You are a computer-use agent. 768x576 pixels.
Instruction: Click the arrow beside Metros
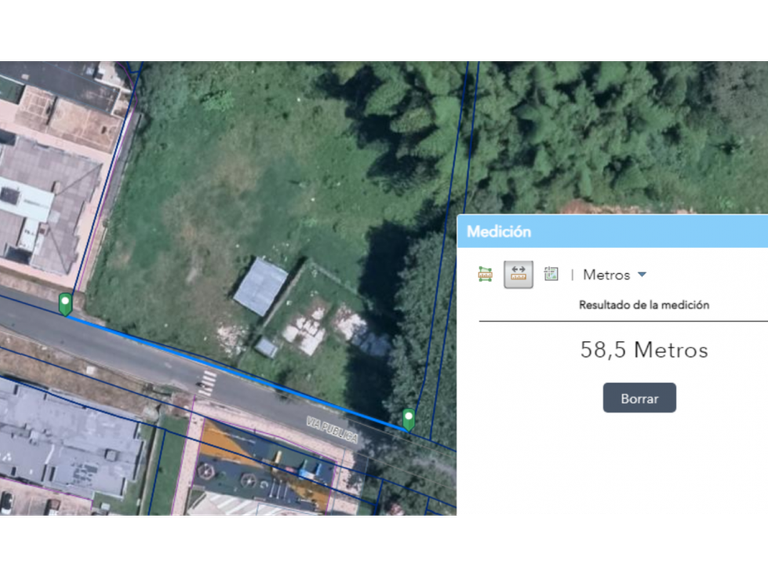642,275
